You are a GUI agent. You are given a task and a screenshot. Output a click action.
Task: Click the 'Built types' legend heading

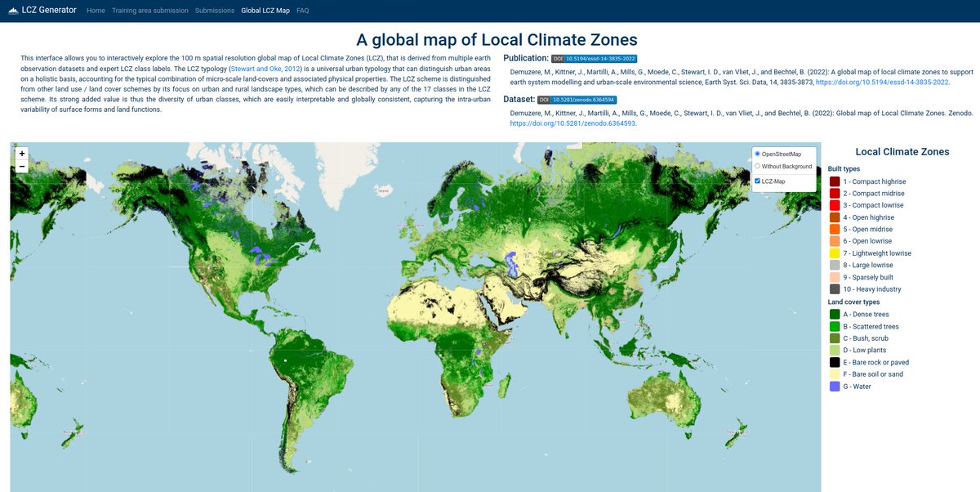click(x=844, y=168)
